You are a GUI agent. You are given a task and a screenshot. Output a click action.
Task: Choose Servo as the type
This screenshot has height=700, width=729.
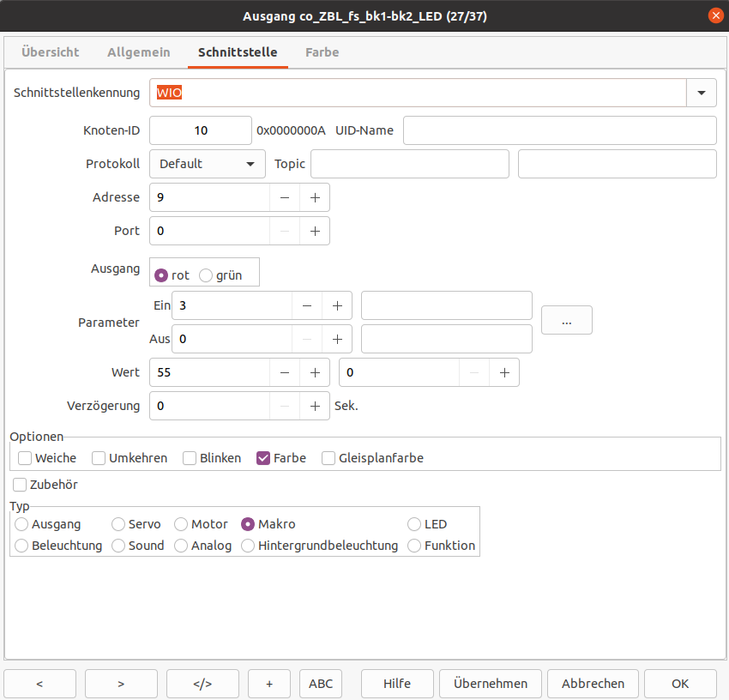(118, 524)
